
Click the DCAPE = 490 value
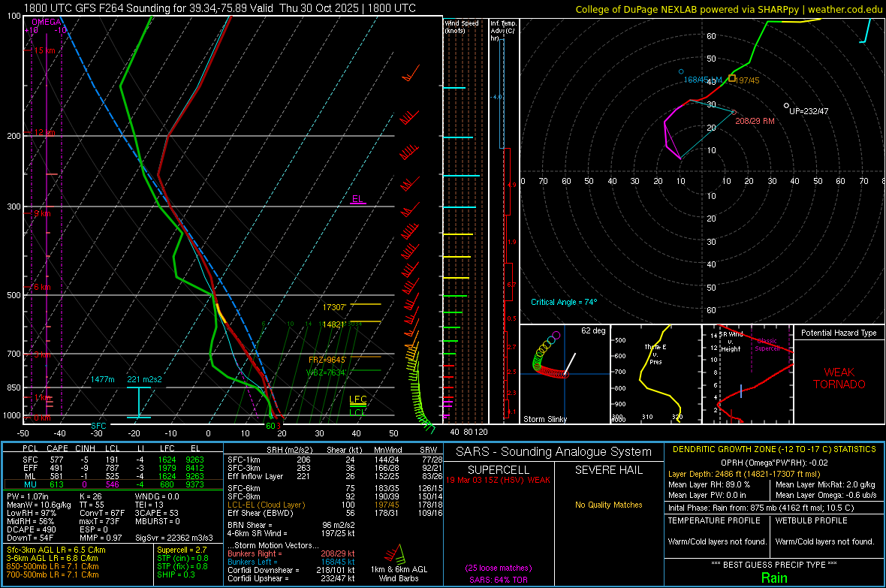pyautogui.click(x=31, y=529)
